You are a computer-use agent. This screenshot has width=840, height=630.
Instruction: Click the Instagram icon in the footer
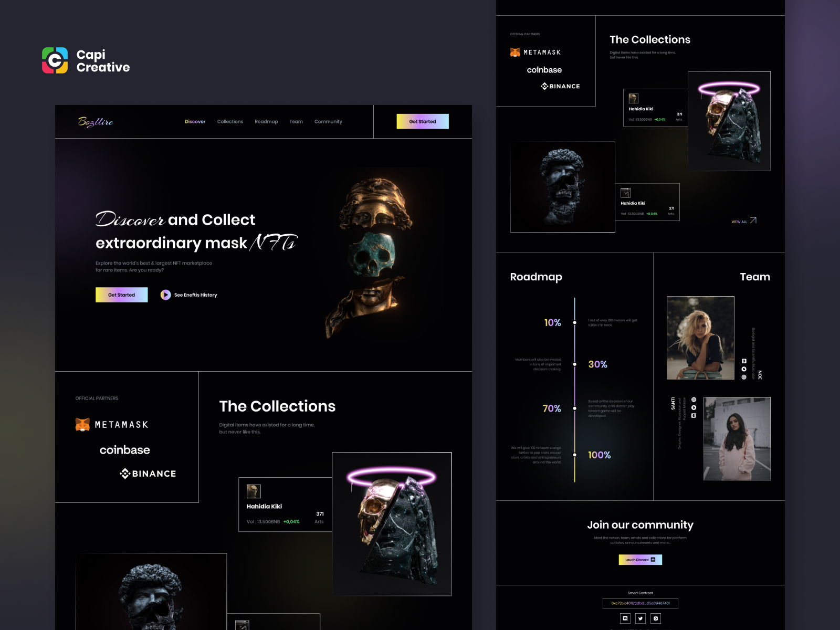[656, 618]
